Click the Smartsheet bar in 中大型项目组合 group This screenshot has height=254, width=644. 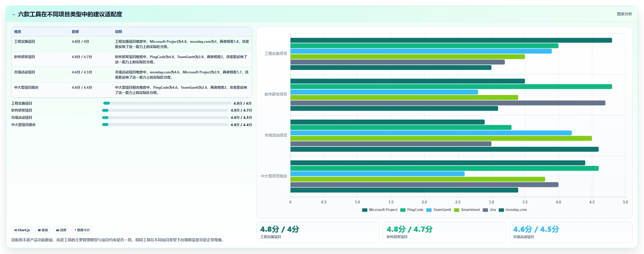pos(418,179)
